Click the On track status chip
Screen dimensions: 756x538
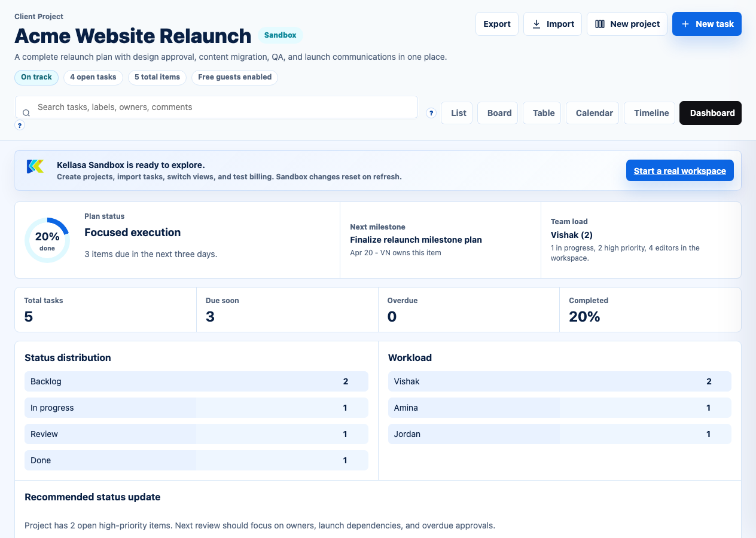click(36, 77)
